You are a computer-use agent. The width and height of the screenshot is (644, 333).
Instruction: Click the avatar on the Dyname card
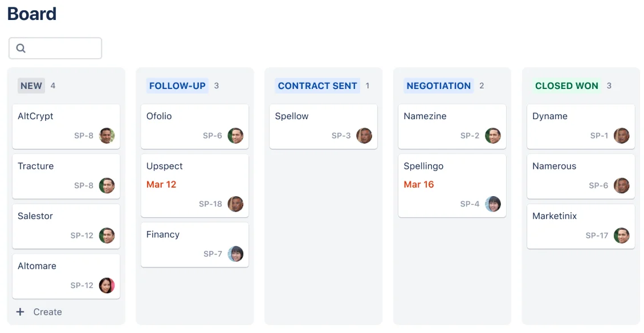coord(622,136)
